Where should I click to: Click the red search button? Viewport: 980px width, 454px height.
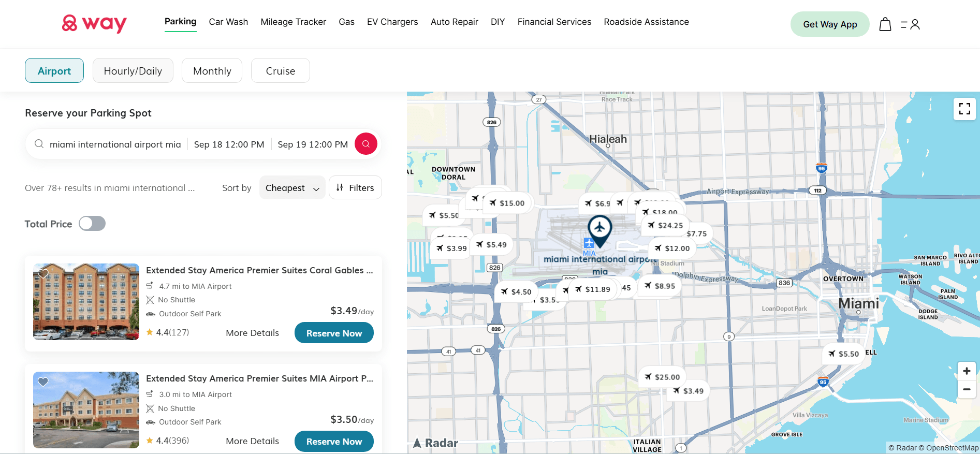point(366,144)
